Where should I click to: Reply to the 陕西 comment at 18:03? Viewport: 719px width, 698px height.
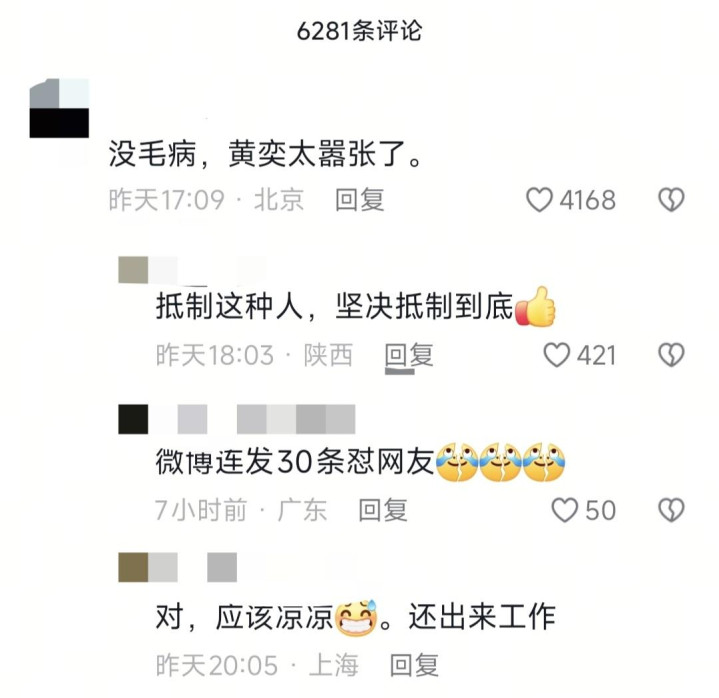click(409, 355)
